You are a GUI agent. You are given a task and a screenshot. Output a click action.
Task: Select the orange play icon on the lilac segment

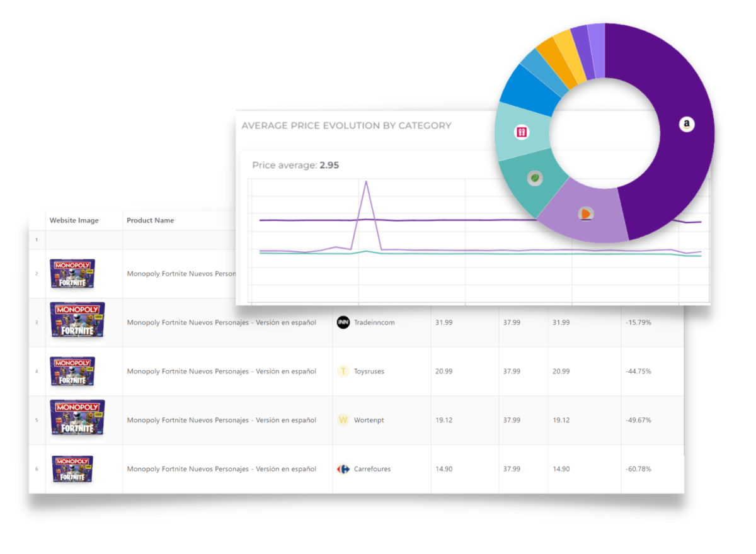point(585,214)
